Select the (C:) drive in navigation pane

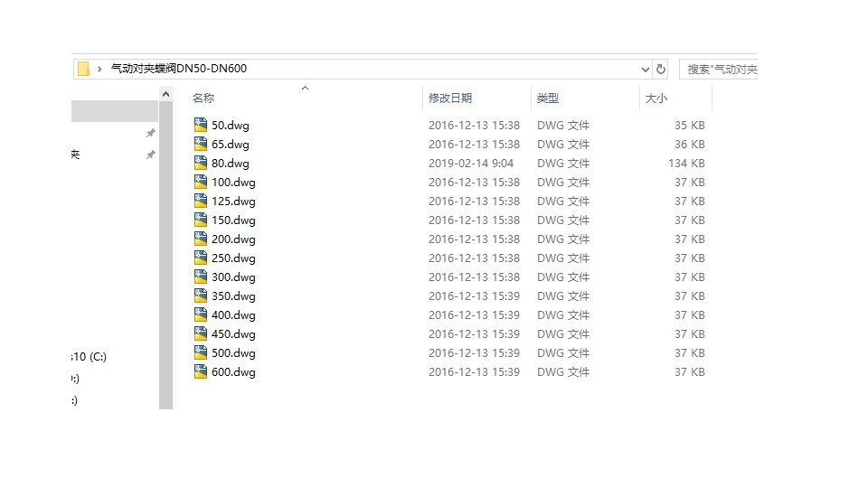click(x=90, y=357)
